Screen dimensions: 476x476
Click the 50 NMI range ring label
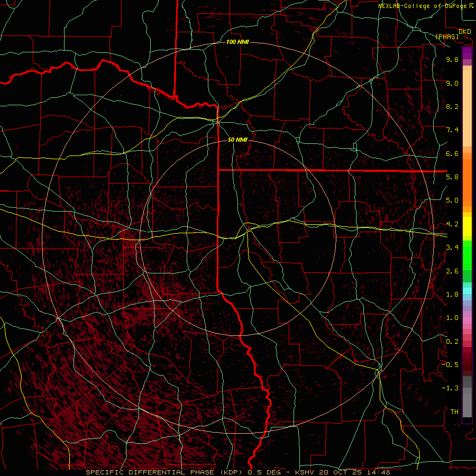(237, 140)
